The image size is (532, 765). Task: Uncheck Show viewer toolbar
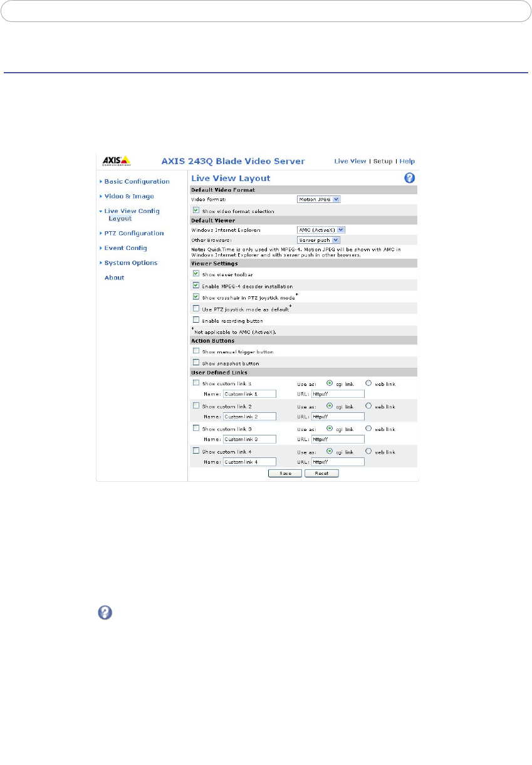[x=196, y=274]
